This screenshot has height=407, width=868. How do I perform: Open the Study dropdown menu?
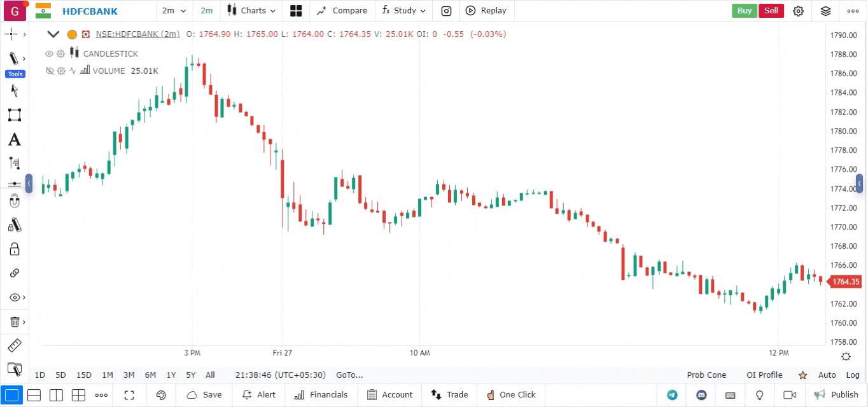(404, 11)
